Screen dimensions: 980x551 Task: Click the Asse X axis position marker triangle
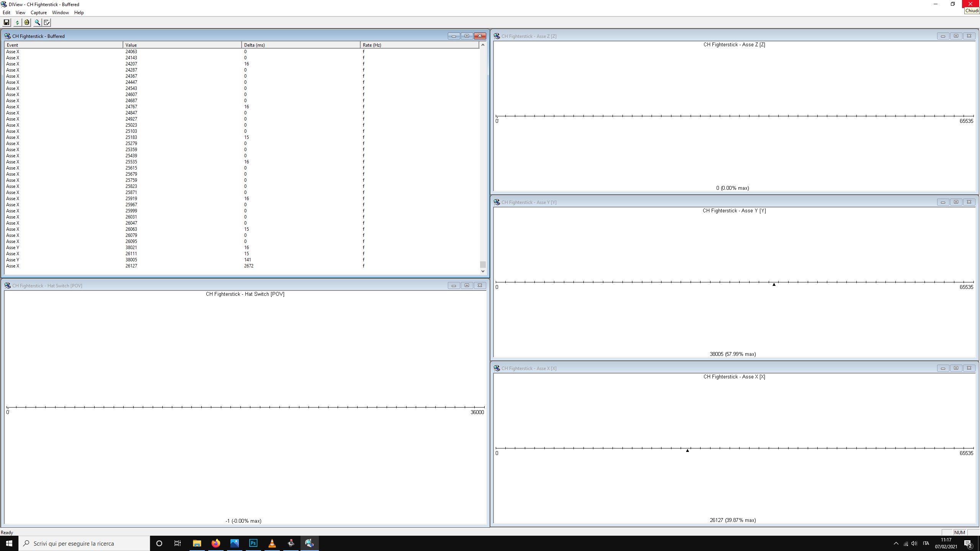[688, 451]
